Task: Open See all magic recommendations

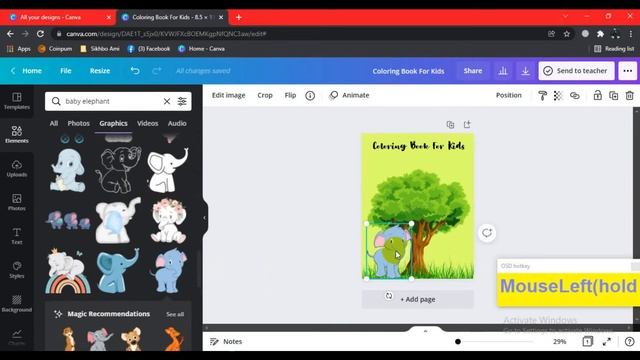Action: 175,314
